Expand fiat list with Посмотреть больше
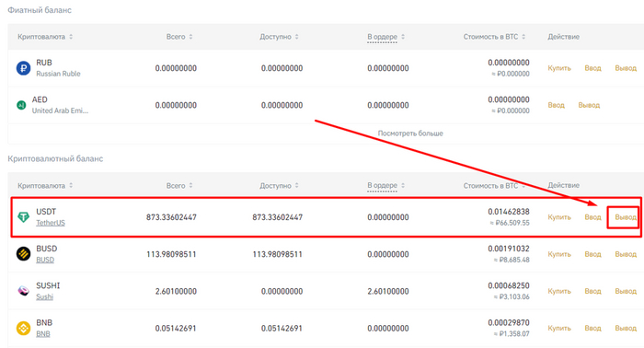 410,133
